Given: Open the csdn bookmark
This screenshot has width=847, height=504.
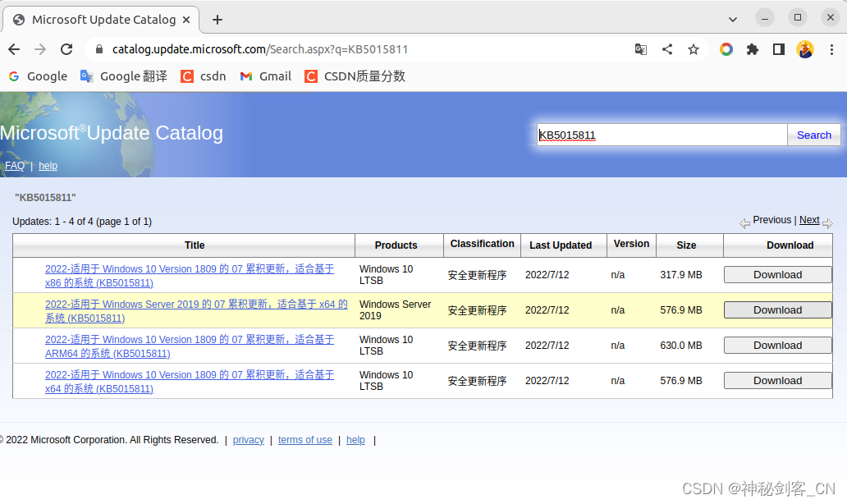Looking at the screenshot, I should tap(204, 76).
